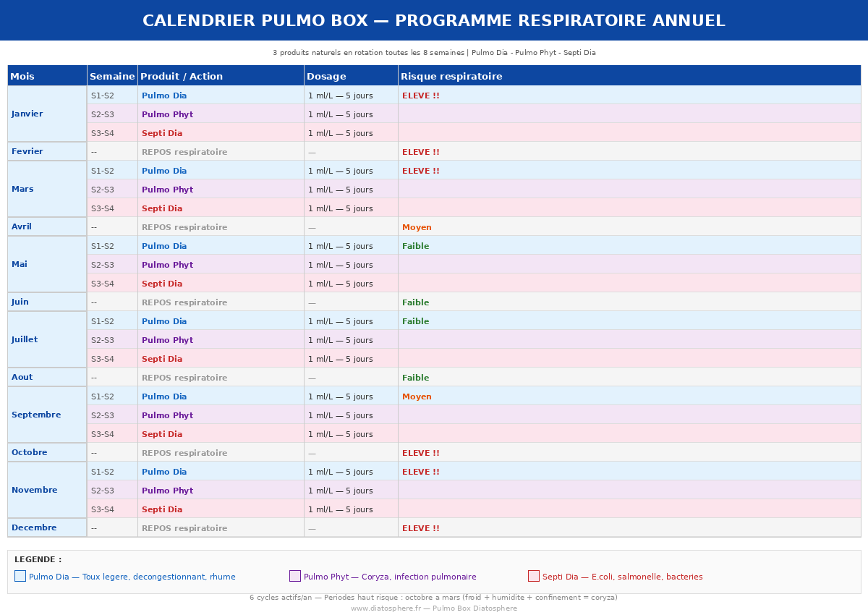Click Pulmo Dia in the Janvier rows
868x615 pixels.
tap(164, 96)
